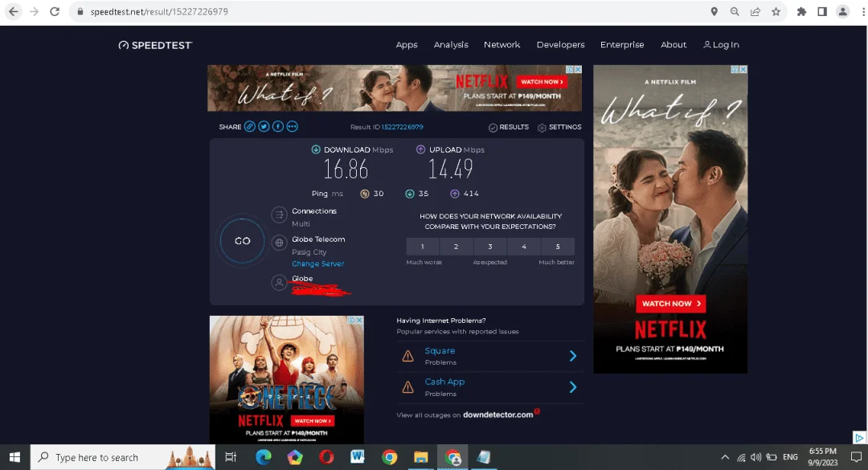Rate network availability 5
Image resolution: width=868 pixels, height=470 pixels.
click(558, 247)
